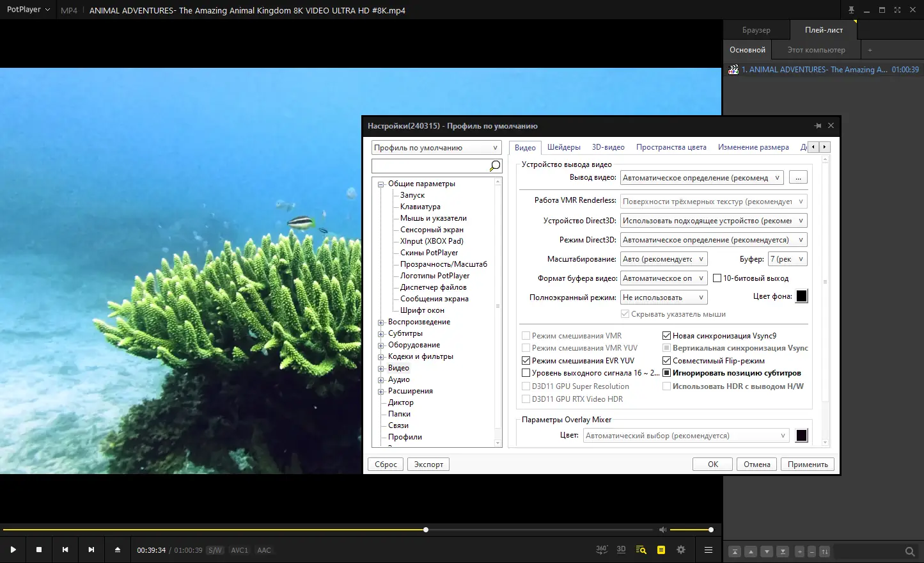Click the Цвет фона color swatch
The width and height of the screenshot is (924, 563).
click(801, 296)
